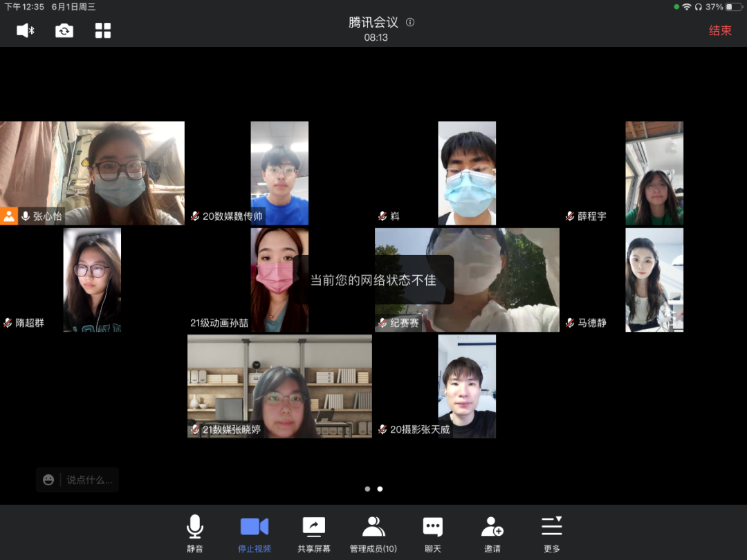Tap muted mic icon beside 薛程宇
Screen dimensions: 747x560
click(570, 216)
